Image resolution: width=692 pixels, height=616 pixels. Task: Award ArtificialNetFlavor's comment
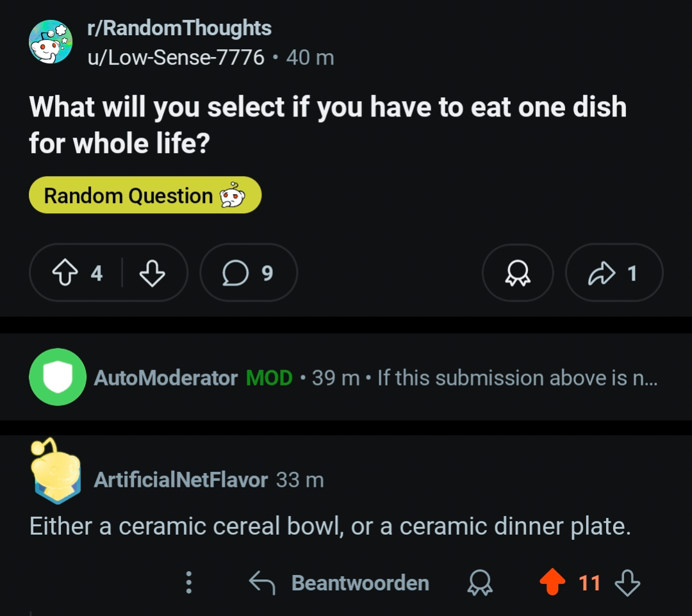point(481,583)
